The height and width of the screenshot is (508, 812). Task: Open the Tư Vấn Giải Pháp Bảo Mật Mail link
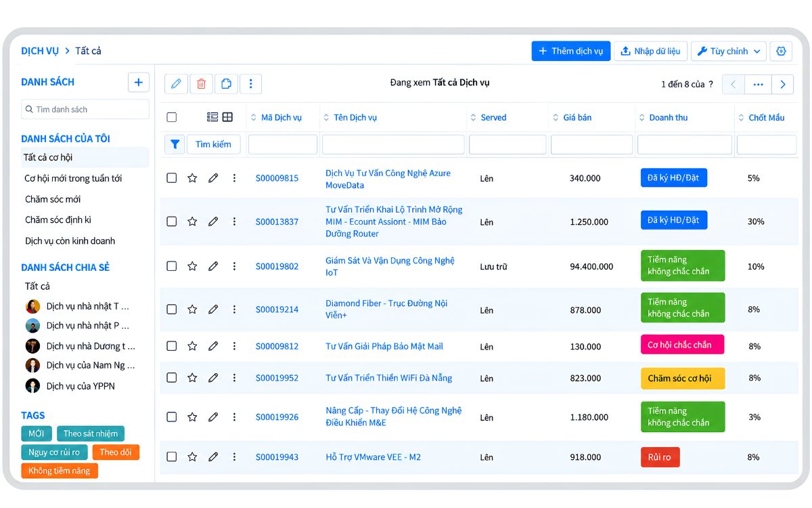tap(384, 346)
